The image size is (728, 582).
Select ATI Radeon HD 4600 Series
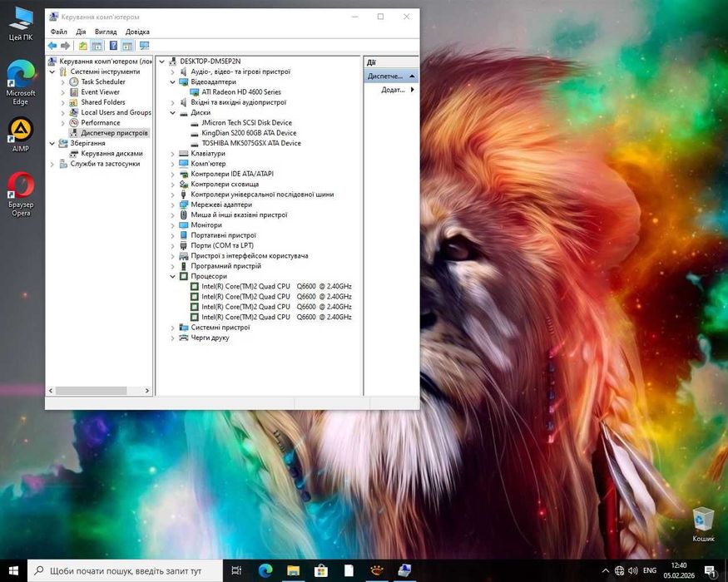241,92
